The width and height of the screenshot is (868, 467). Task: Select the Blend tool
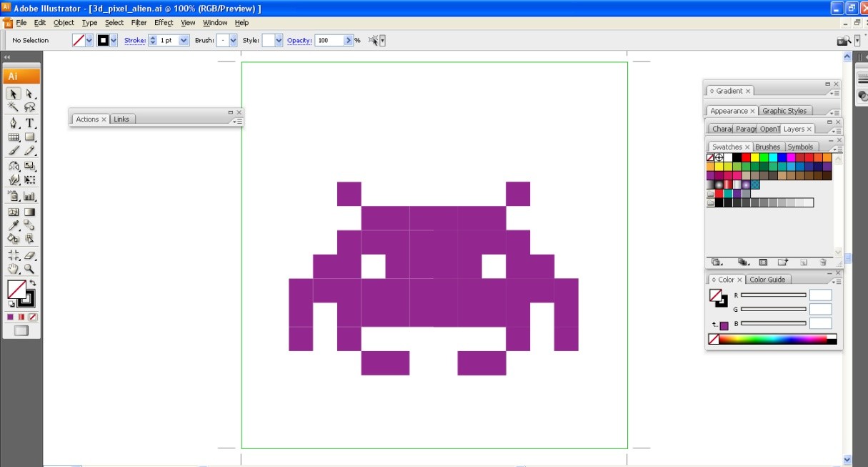point(30,225)
